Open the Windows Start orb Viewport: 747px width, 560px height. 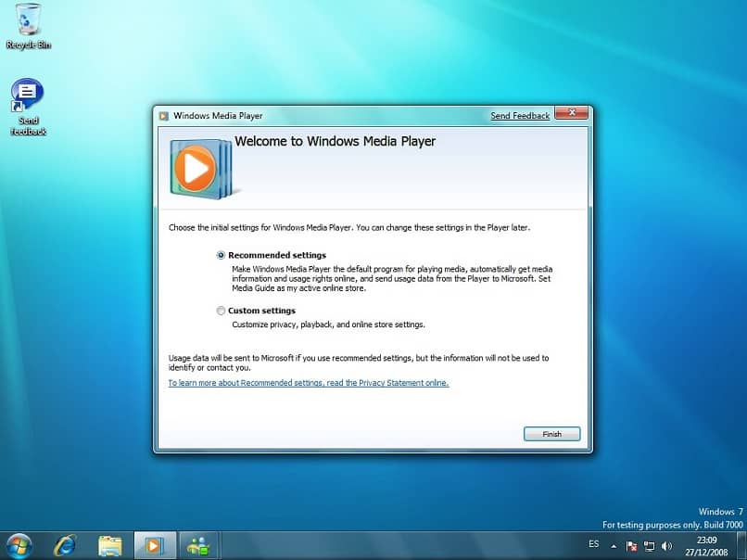pos(19,546)
